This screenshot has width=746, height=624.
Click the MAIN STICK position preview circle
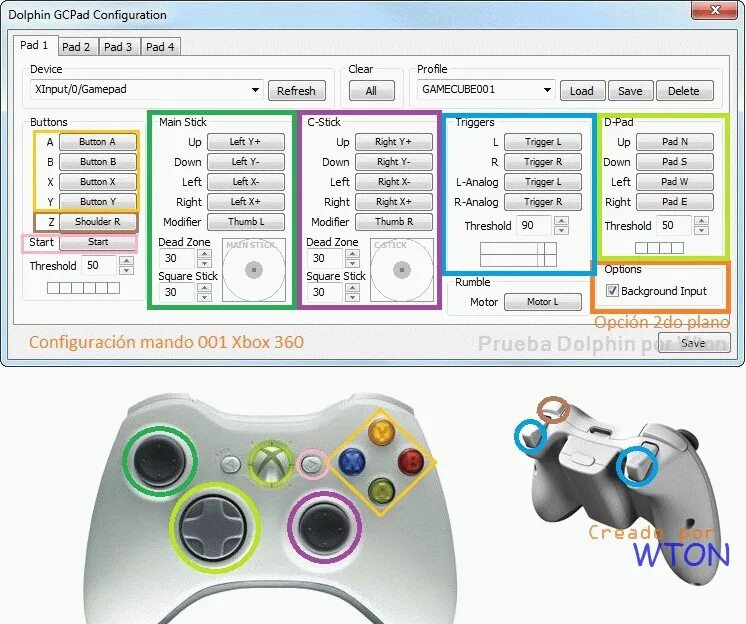pos(254,270)
